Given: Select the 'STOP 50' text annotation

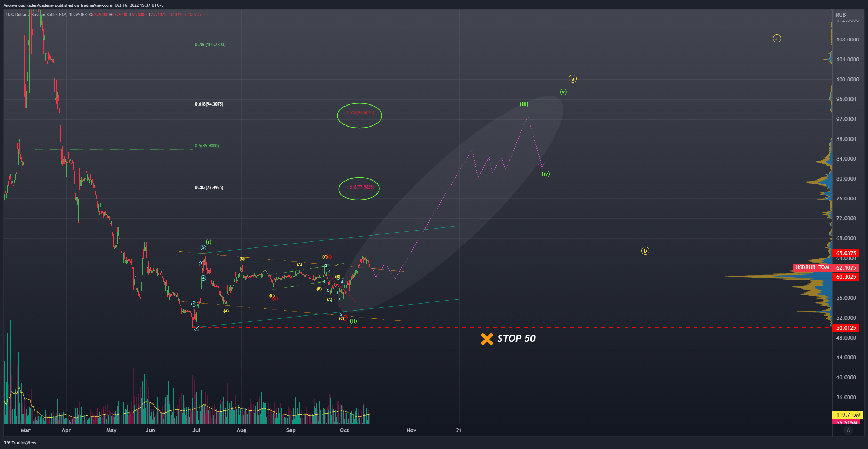Looking at the screenshot, I should point(516,338).
